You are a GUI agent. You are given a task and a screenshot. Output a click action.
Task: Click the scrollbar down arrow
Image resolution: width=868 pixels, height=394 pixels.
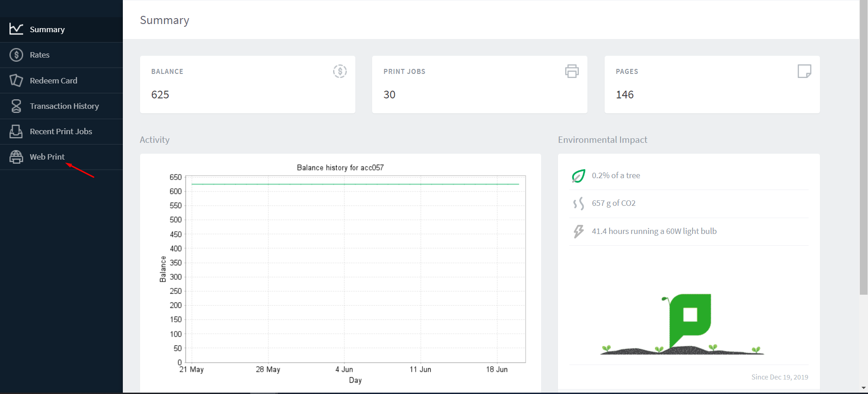863,388
